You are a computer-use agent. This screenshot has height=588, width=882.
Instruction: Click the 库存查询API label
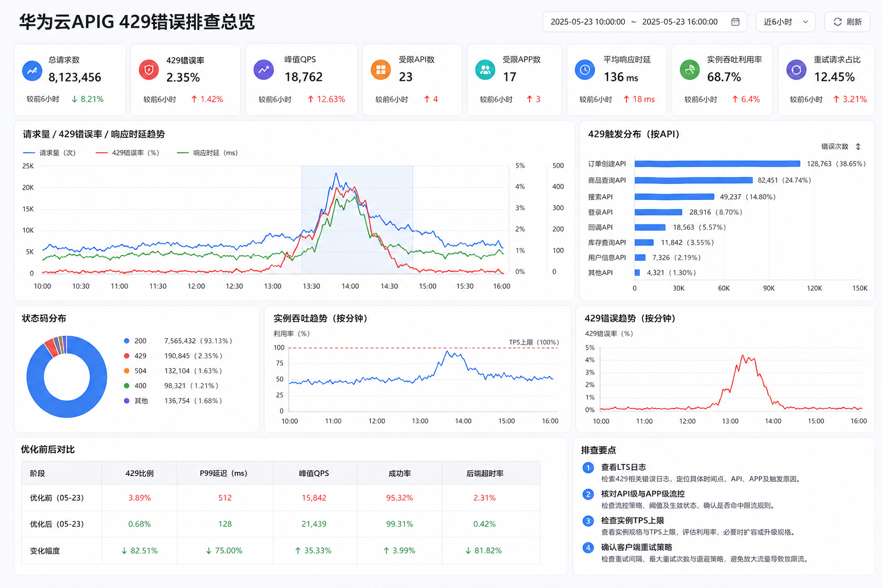607,243
